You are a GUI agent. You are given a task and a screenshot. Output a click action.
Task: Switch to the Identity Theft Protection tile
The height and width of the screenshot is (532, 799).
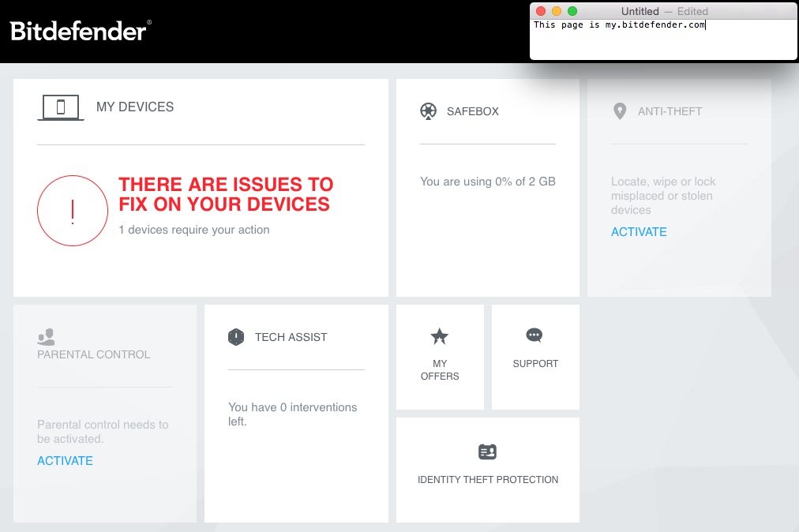[487, 470]
